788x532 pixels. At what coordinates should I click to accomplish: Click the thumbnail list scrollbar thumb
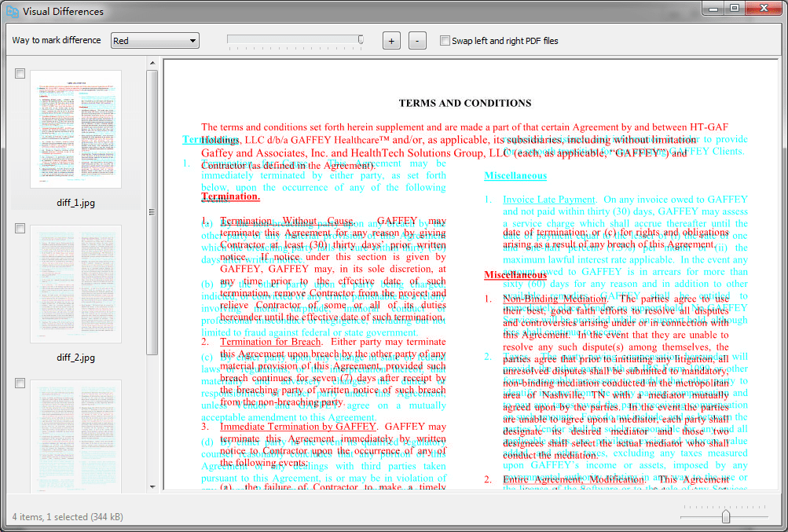pos(152,212)
